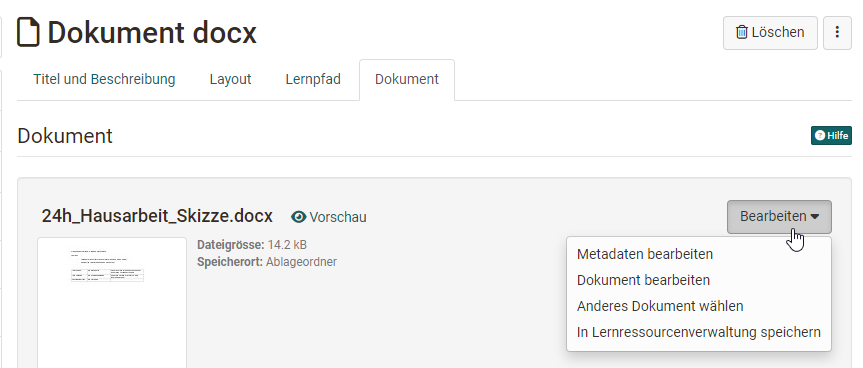Open the Titel und Beschreibung tab
863x368 pixels.
[104, 79]
